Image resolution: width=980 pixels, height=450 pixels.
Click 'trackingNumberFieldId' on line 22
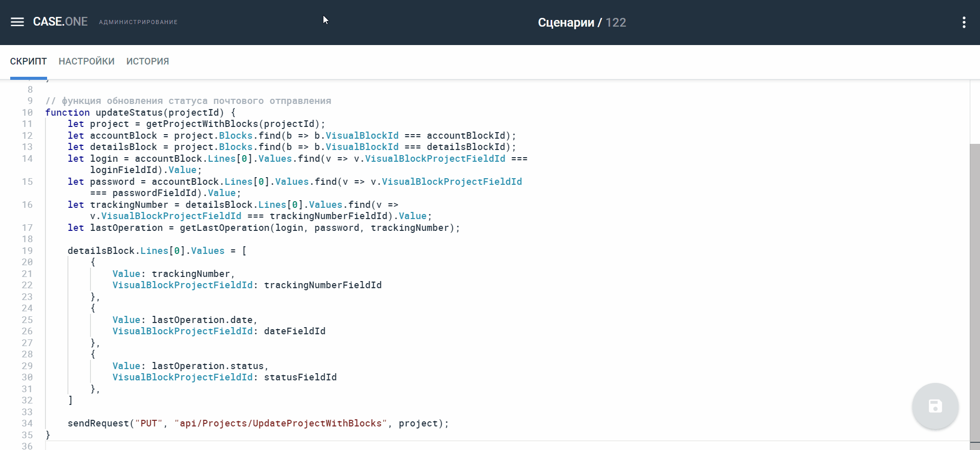(323, 285)
